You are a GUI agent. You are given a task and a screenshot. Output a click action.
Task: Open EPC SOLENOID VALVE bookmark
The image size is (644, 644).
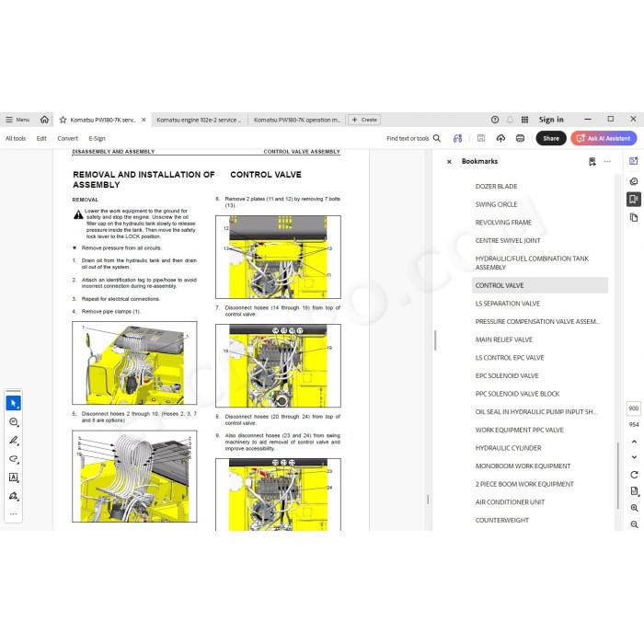tap(507, 375)
